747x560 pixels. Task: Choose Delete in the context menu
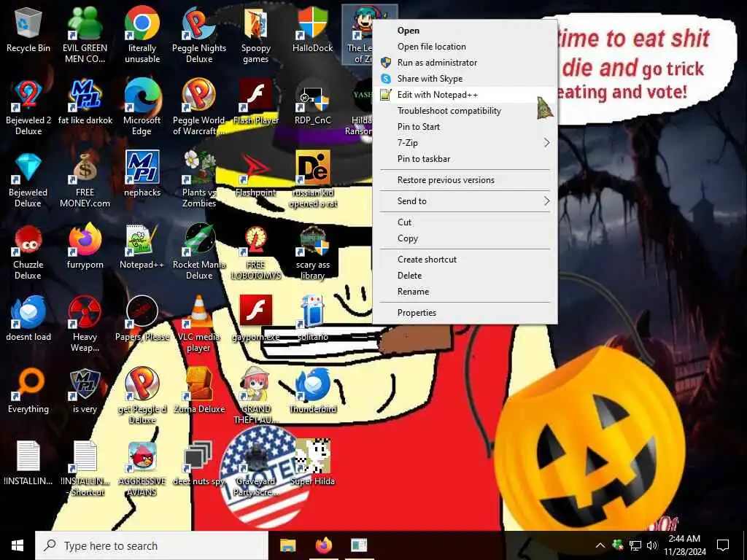click(x=465, y=275)
